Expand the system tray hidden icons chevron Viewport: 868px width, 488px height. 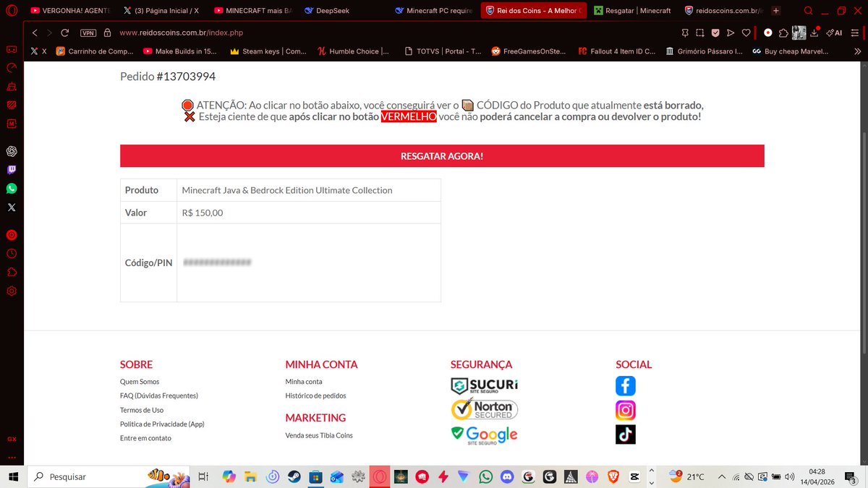click(721, 476)
